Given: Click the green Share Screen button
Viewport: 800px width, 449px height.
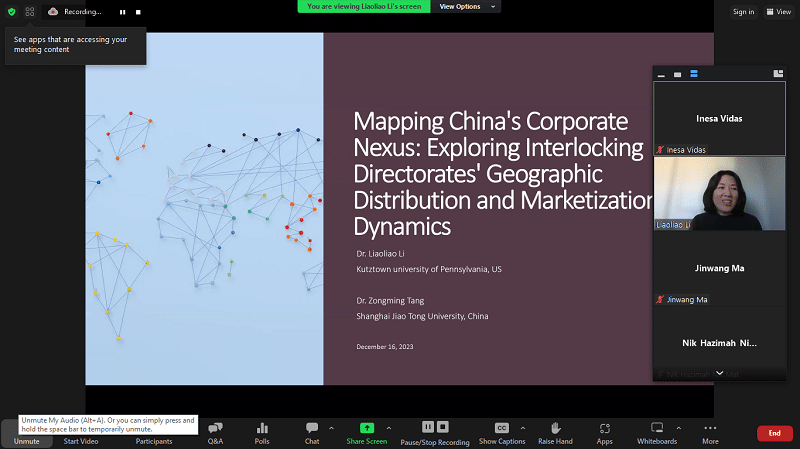Looking at the screenshot, I should pos(366,432).
